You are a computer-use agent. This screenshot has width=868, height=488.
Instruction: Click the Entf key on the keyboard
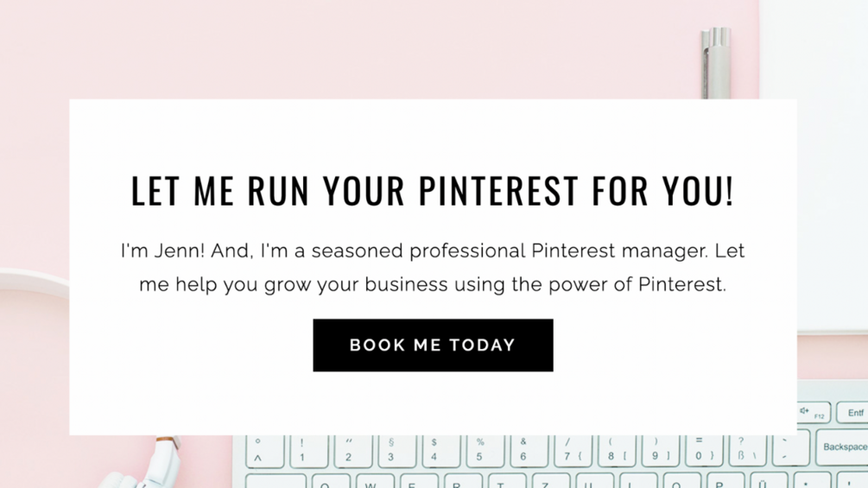point(852,413)
